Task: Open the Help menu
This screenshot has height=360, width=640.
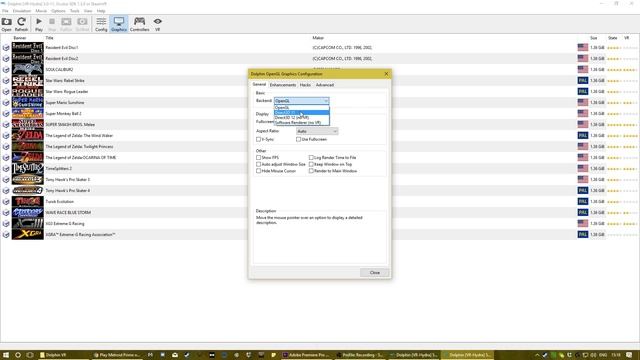Action: tap(101, 11)
